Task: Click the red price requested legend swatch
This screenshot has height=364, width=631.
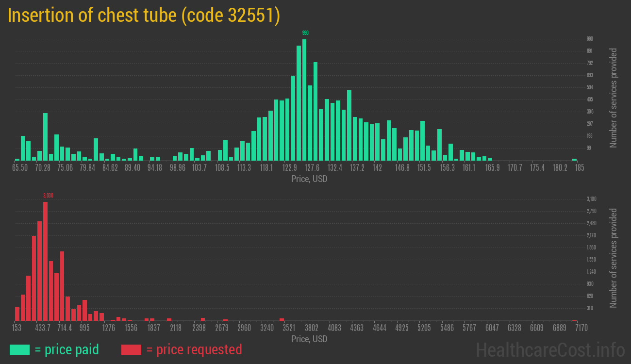Action: [131, 349]
